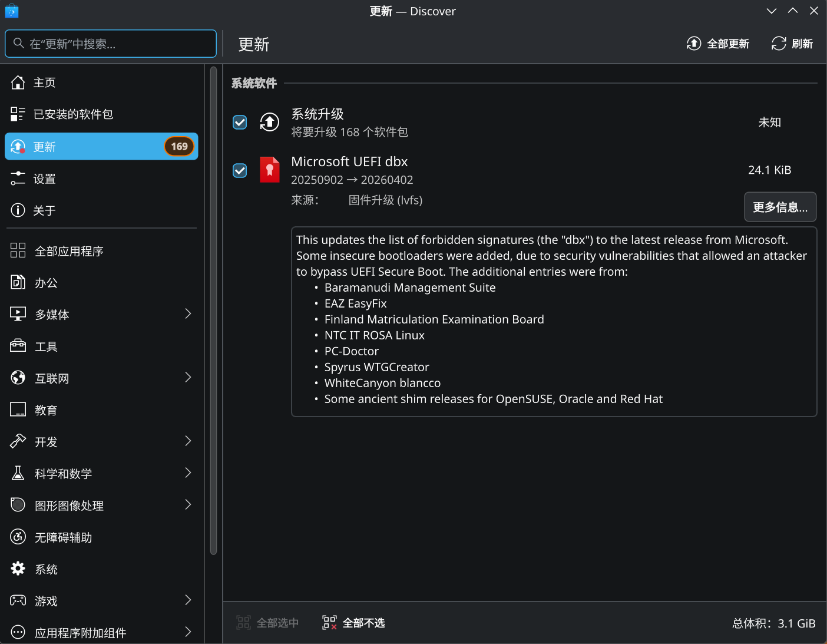Open the home (主页) icon in the sidebar
The height and width of the screenshot is (644, 827).
click(x=18, y=82)
